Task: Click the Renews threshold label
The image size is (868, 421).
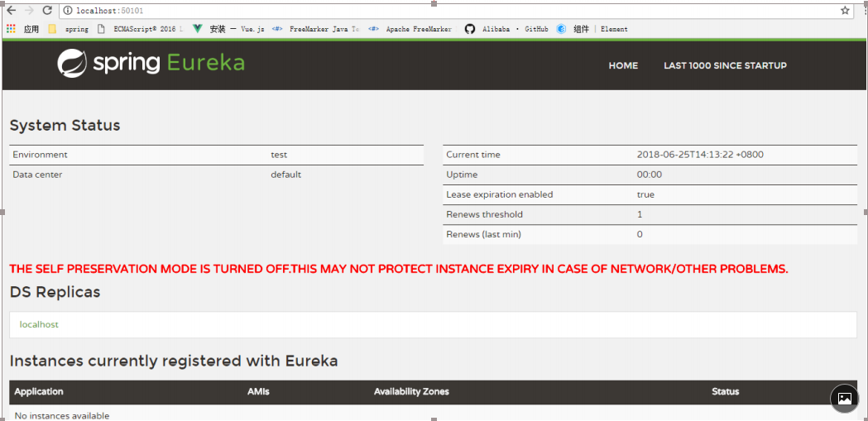Action: [x=484, y=214]
